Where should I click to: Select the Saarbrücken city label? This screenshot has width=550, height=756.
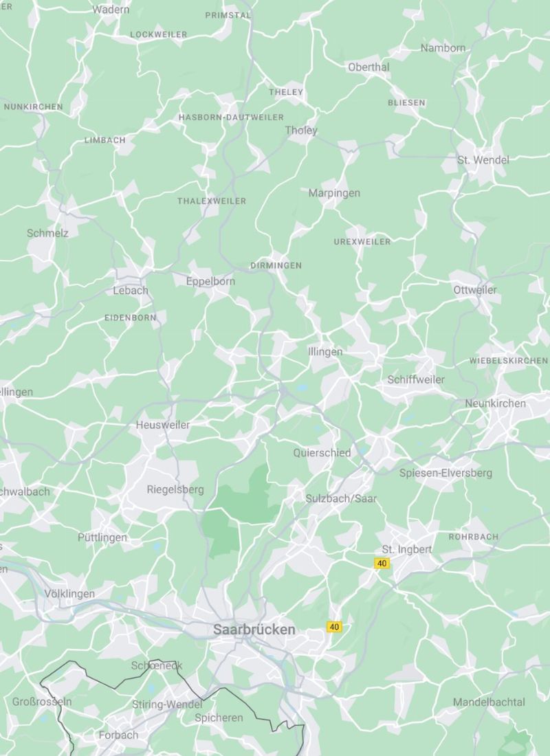(x=254, y=629)
